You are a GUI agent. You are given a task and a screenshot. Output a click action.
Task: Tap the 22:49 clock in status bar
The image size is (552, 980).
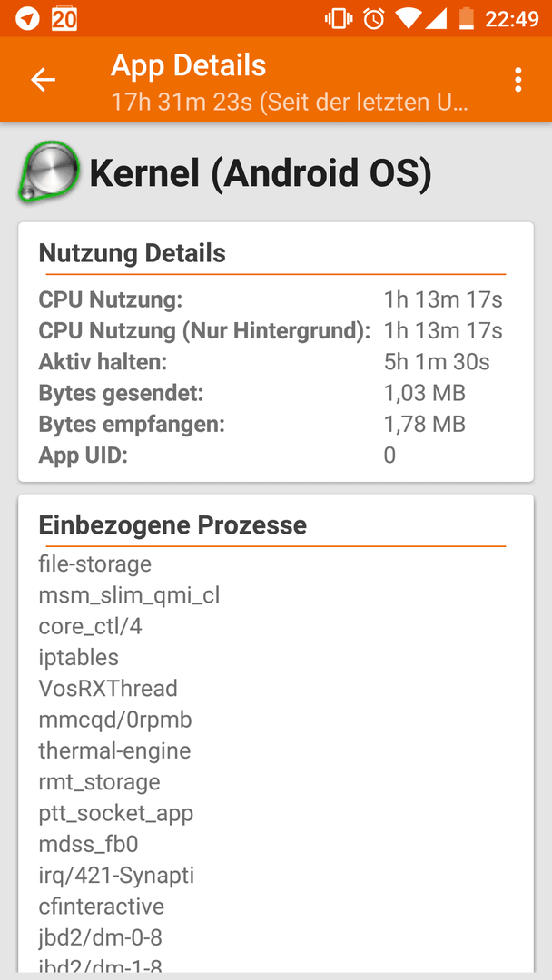[x=512, y=19]
